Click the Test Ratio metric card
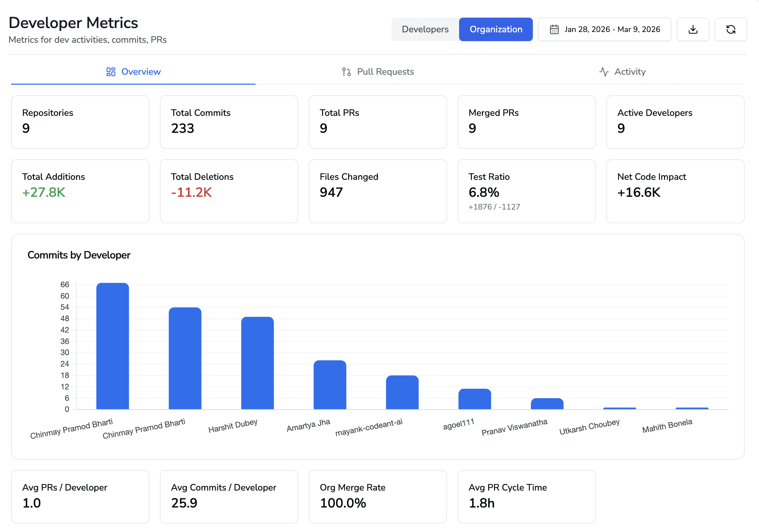 point(526,191)
